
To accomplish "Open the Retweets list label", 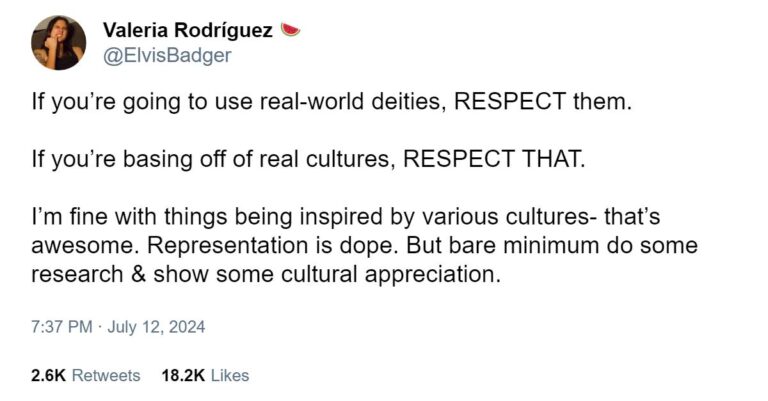I will pos(106,376).
